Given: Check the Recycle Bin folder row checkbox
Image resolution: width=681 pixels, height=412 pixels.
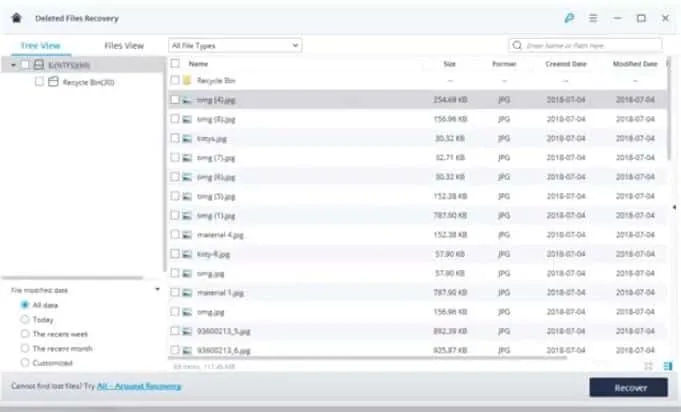Looking at the screenshot, I should [x=175, y=80].
